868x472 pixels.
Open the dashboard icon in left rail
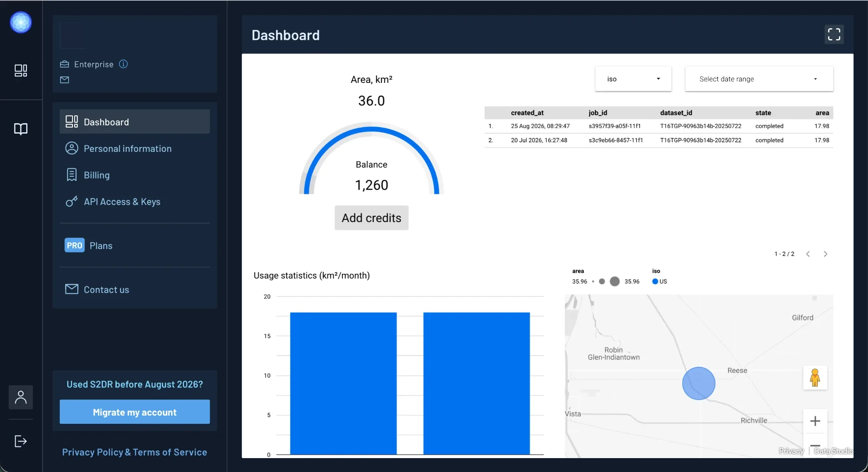coord(21,70)
